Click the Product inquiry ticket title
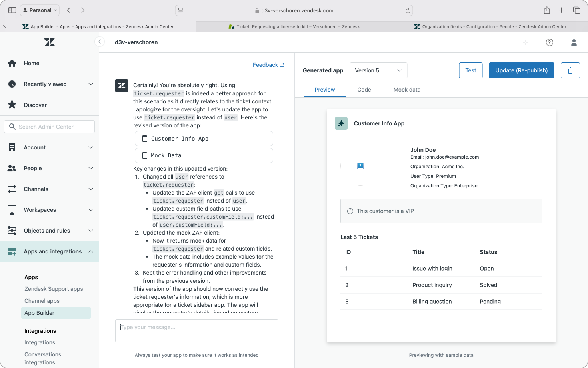Image resolution: width=588 pixels, height=368 pixels. point(432,285)
